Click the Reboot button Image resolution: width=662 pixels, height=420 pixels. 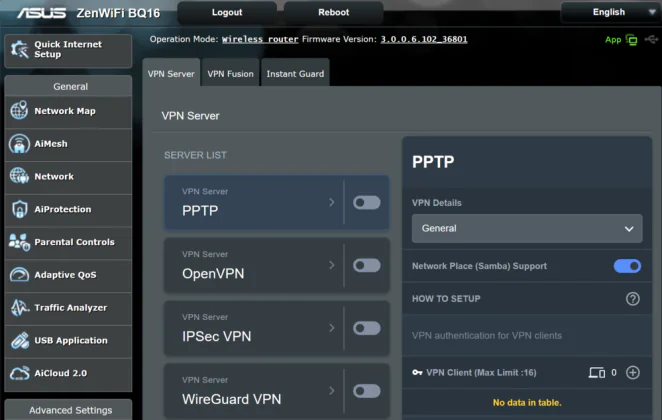(x=334, y=12)
